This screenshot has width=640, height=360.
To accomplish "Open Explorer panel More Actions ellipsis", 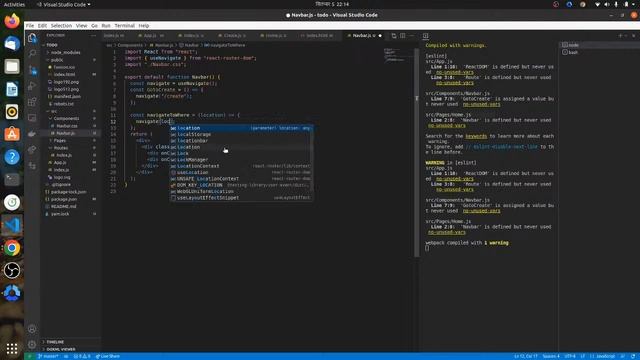I will click(93, 36).
